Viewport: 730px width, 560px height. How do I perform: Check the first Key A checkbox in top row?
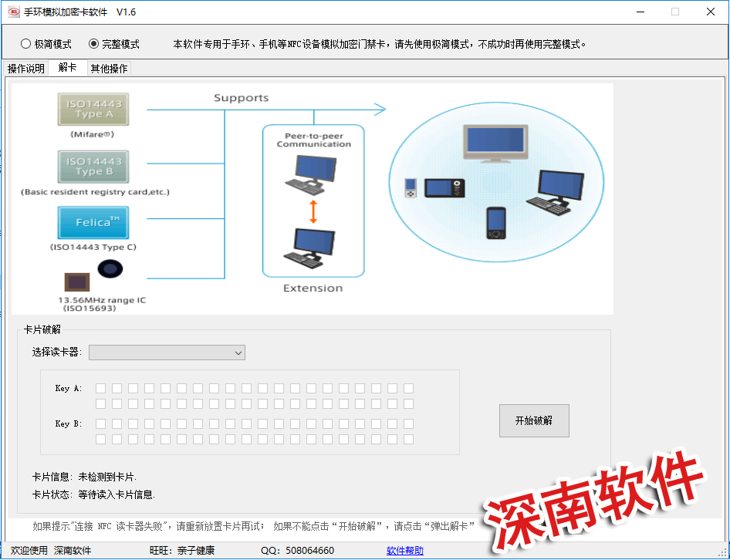pyautogui.click(x=100, y=388)
